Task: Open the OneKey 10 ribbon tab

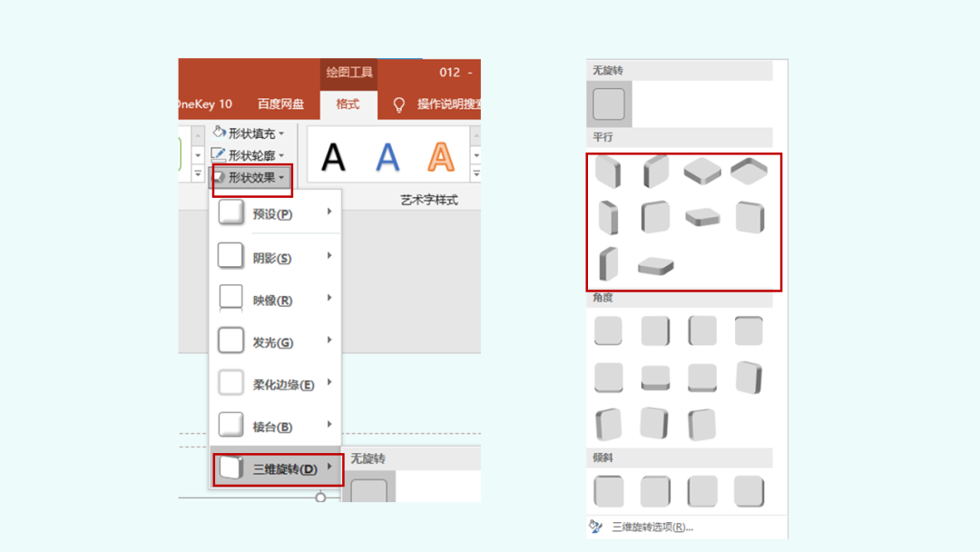Action: [x=205, y=104]
